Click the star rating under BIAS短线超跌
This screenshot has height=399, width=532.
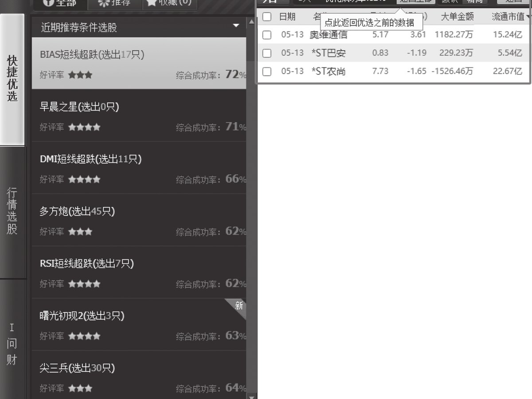80,75
